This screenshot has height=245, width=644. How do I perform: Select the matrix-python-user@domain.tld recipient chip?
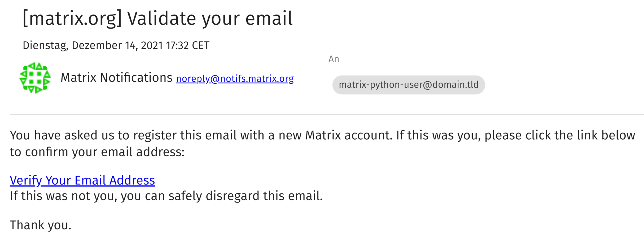(408, 85)
